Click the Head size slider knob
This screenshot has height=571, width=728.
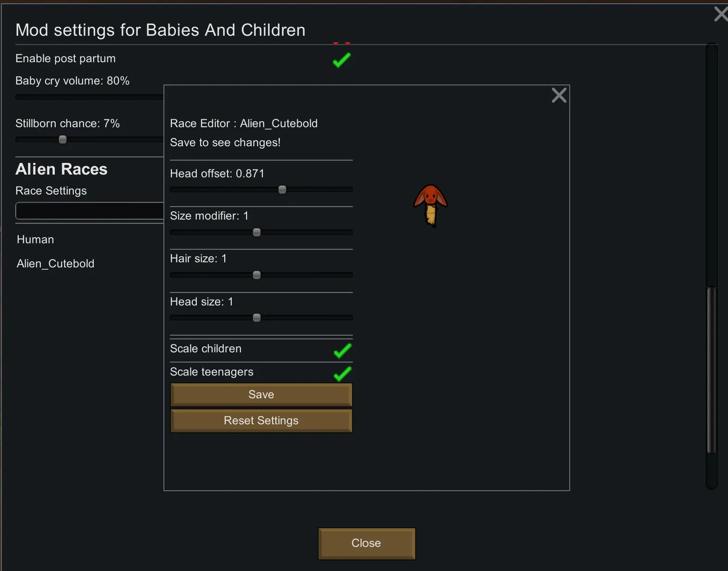point(257,318)
